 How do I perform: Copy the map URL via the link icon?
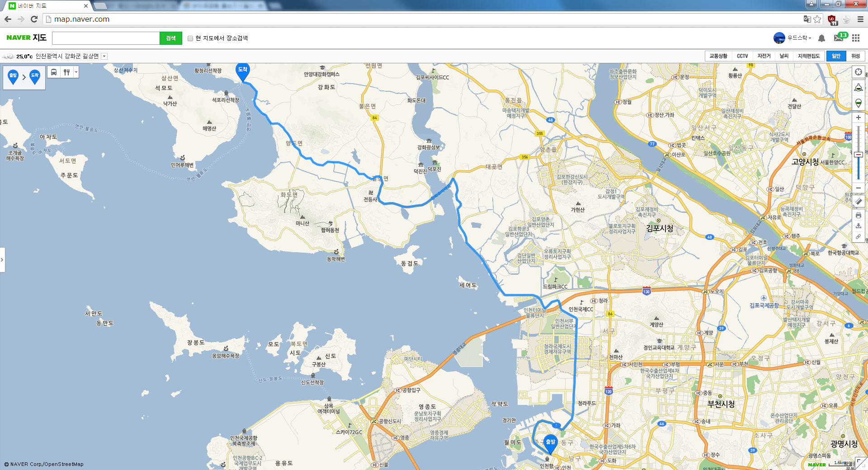(858, 236)
